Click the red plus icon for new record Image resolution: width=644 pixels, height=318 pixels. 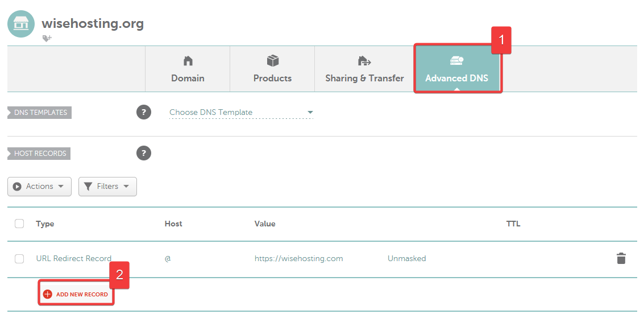[48, 294]
